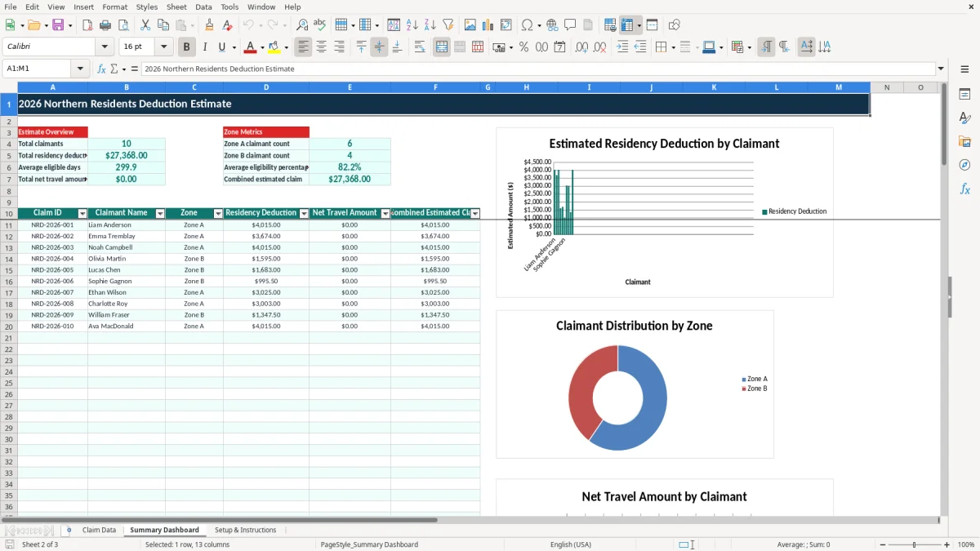Open the Function Wizard
This screenshot has height=551, width=980.
(x=101, y=69)
